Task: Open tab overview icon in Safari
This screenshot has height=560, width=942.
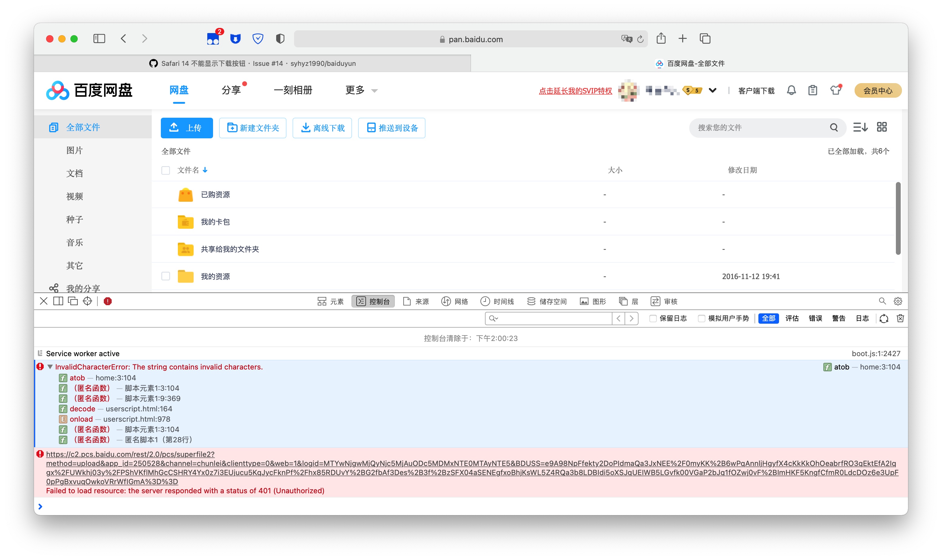Action: point(705,39)
